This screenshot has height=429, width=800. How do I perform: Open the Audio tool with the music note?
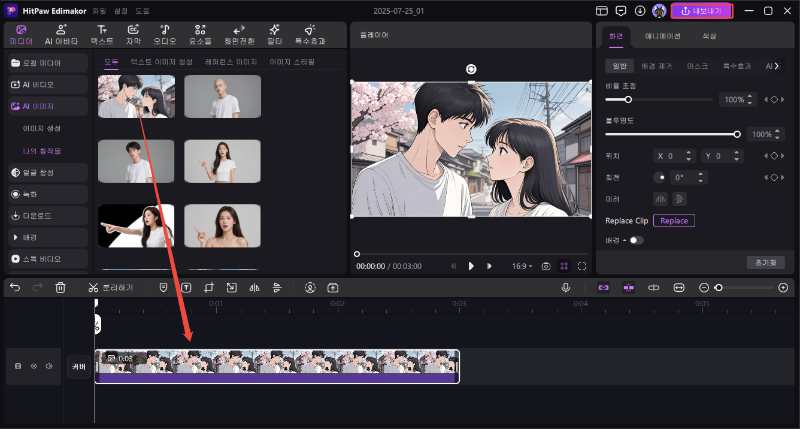[x=165, y=35]
